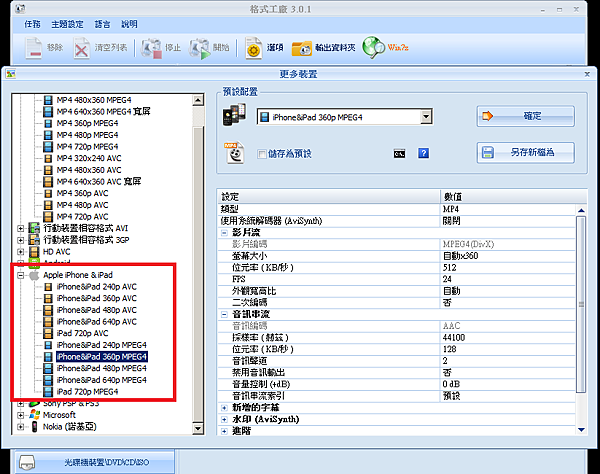Click the blue question-mark help icon
Image resolution: width=600 pixels, height=474 pixels.
(x=423, y=153)
